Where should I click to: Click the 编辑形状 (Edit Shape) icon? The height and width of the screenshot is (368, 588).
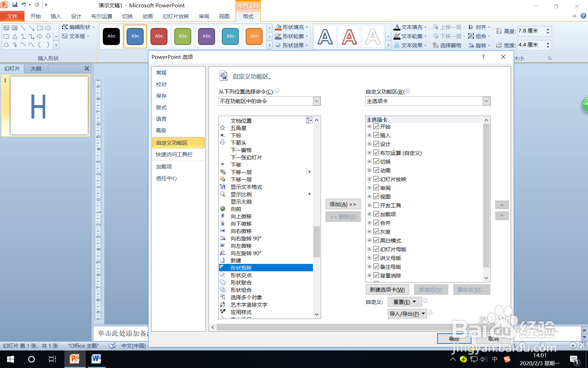[64, 27]
